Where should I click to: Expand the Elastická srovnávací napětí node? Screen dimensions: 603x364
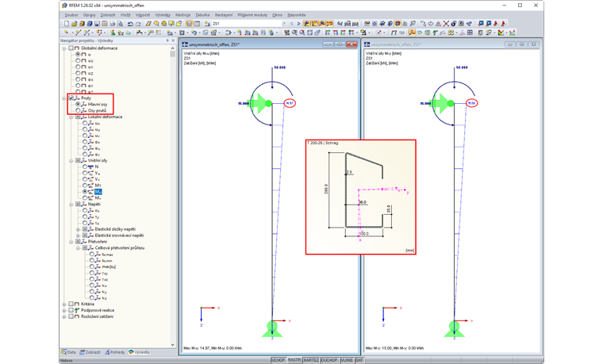coord(78,236)
